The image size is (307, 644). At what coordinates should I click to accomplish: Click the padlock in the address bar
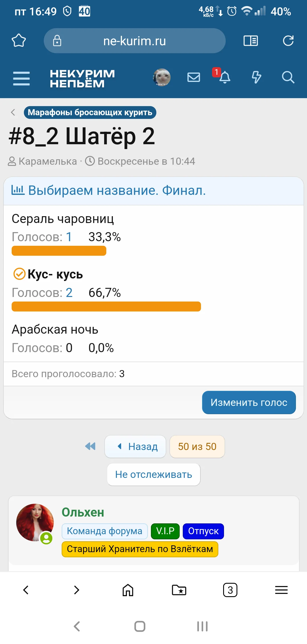coord(57,41)
